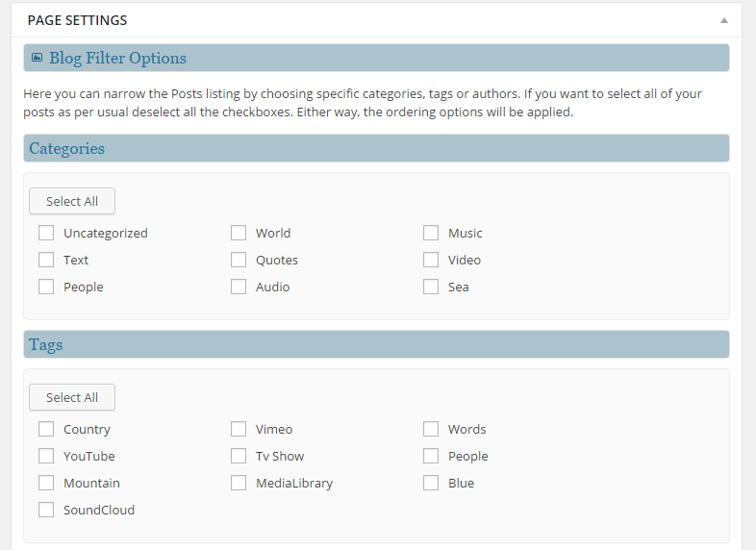
Task: Enable the Country tag checkbox
Action: pyautogui.click(x=46, y=429)
